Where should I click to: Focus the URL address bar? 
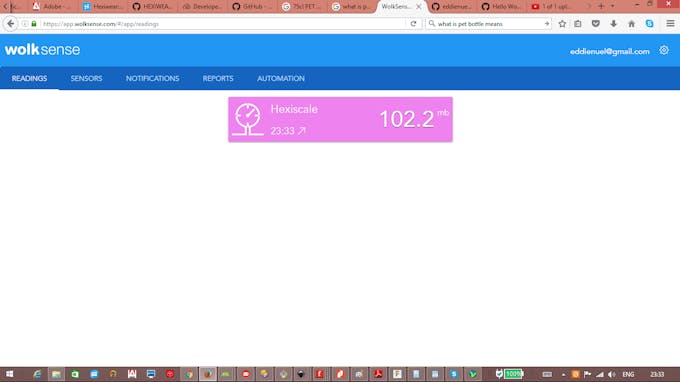coord(223,24)
